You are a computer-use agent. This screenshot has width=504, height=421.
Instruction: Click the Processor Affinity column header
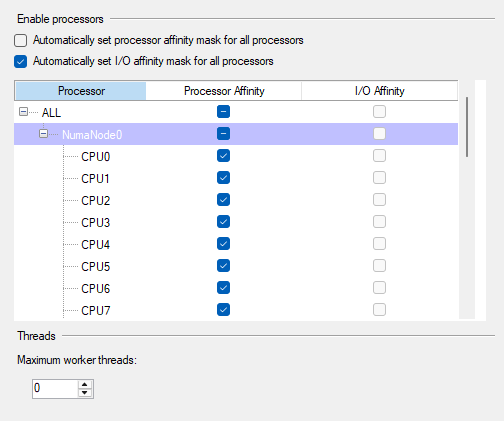[224, 91]
